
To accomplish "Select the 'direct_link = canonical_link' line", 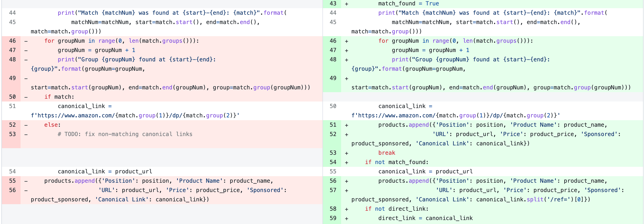I will point(425,218).
